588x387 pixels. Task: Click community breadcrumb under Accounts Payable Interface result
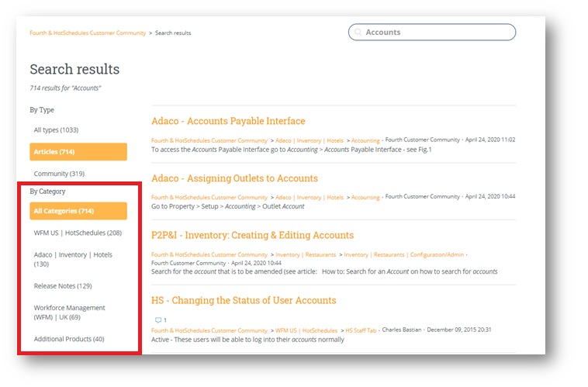(x=209, y=140)
